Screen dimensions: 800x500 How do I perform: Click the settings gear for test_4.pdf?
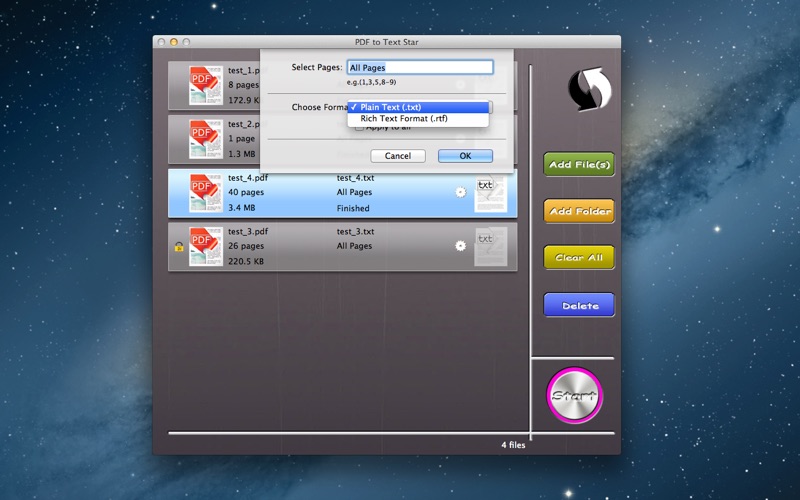coord(460,192)
